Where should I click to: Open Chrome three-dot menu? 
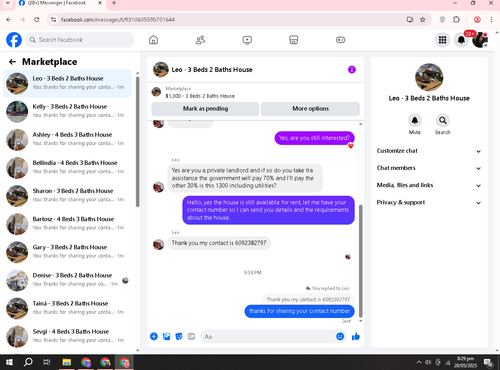pyautogui.click(x=491, y=20)
